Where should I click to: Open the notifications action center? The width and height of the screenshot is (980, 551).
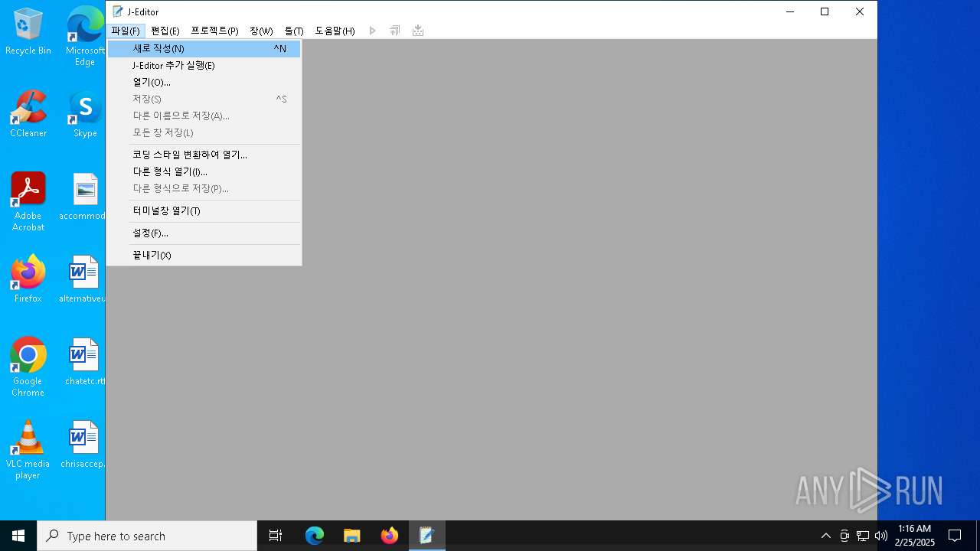(x=955, y=536)
